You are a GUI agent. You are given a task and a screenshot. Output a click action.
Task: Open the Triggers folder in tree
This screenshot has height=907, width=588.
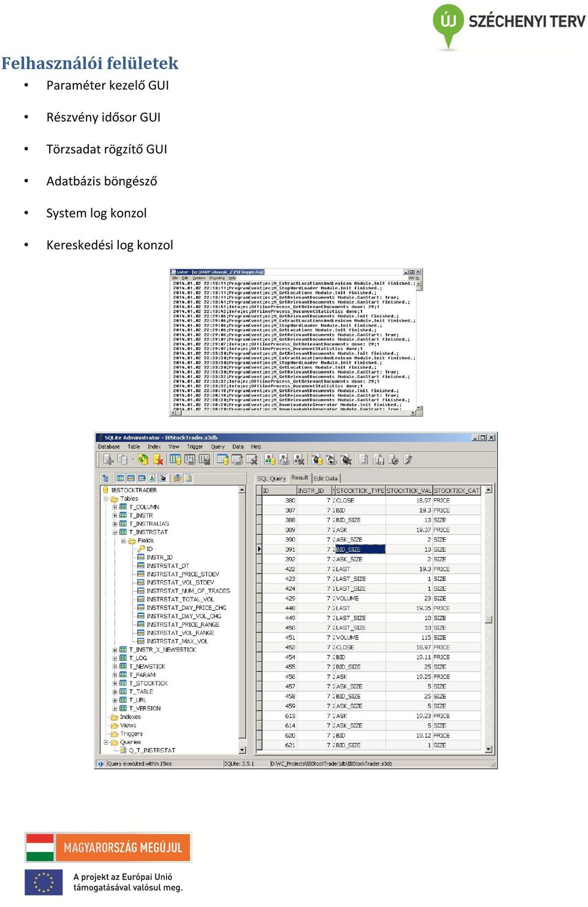[131, 734]
